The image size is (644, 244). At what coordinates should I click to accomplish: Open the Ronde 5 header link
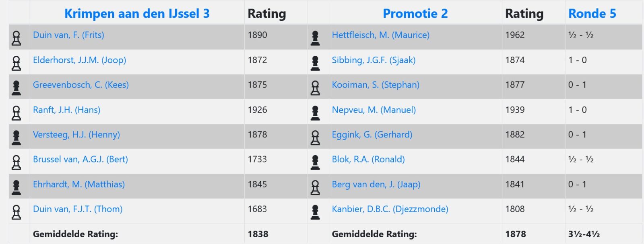pyautogui.click(x=592, y=14)
